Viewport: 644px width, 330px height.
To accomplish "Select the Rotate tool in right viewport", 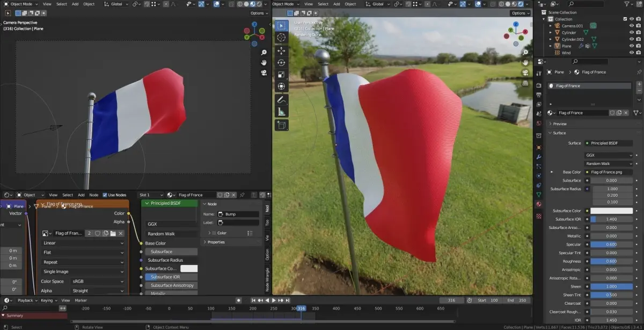I will (x=282, y=62).
